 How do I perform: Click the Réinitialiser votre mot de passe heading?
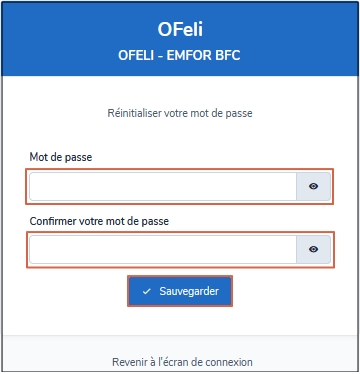[x=180, y=113]
